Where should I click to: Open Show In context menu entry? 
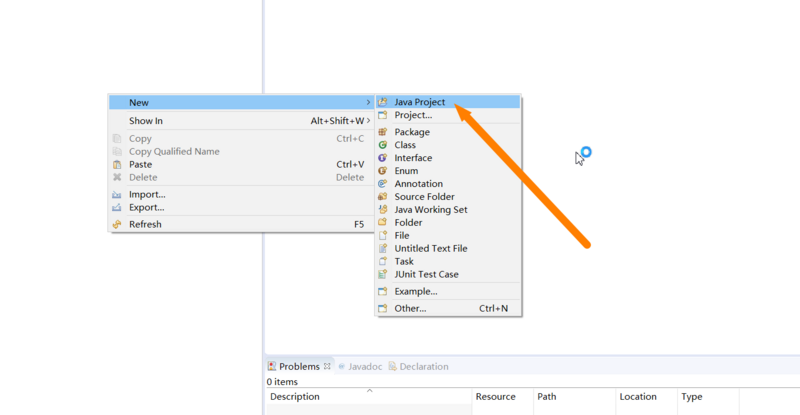[241, 120]
